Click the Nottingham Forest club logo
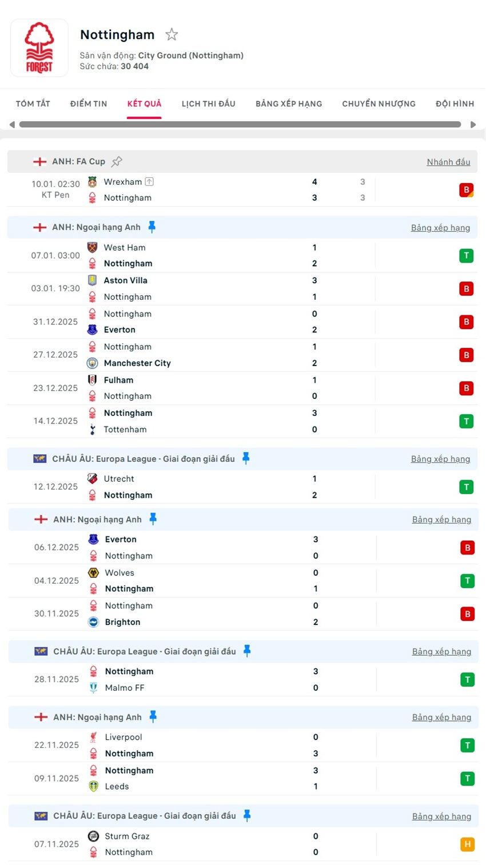 39,48
